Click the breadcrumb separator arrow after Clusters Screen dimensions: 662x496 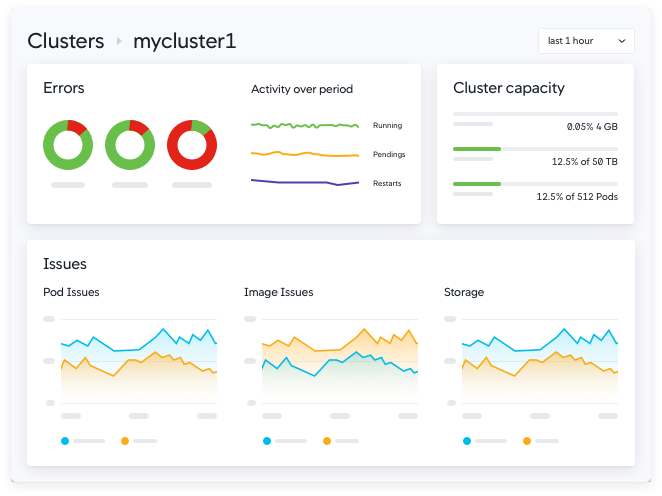119,41
